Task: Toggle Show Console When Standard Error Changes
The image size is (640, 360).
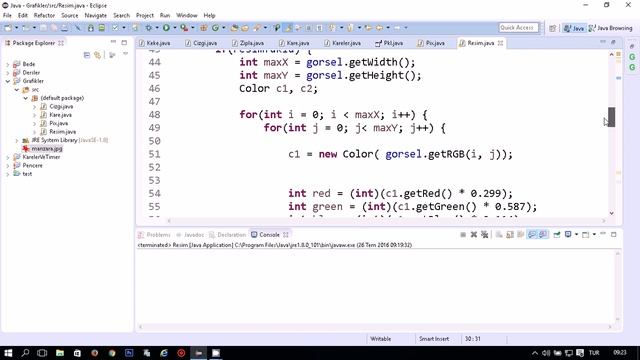Action: click(543, 235)
